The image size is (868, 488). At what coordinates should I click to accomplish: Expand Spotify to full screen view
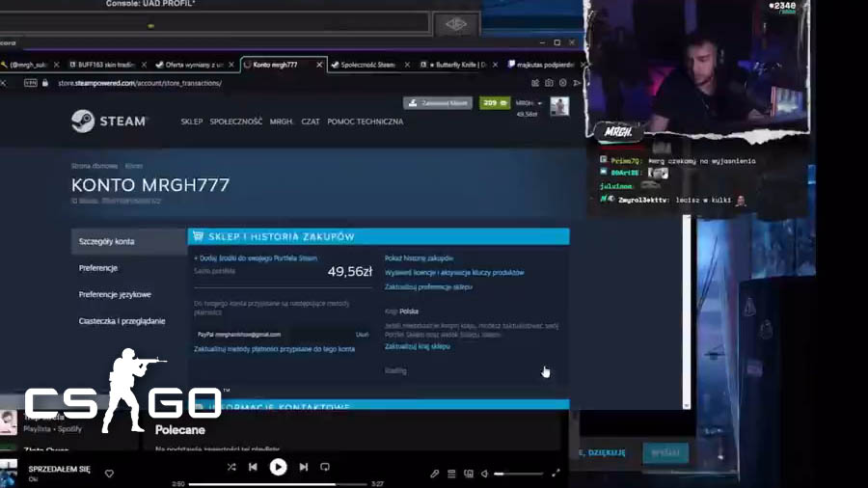(556, 473)
